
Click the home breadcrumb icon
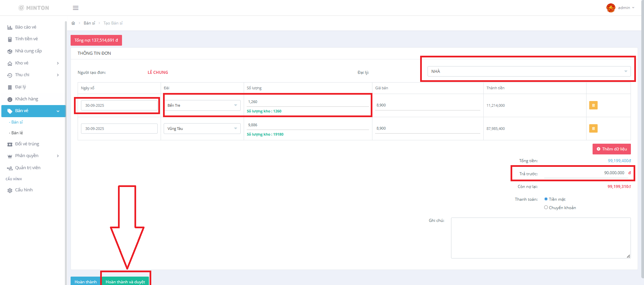73,23
